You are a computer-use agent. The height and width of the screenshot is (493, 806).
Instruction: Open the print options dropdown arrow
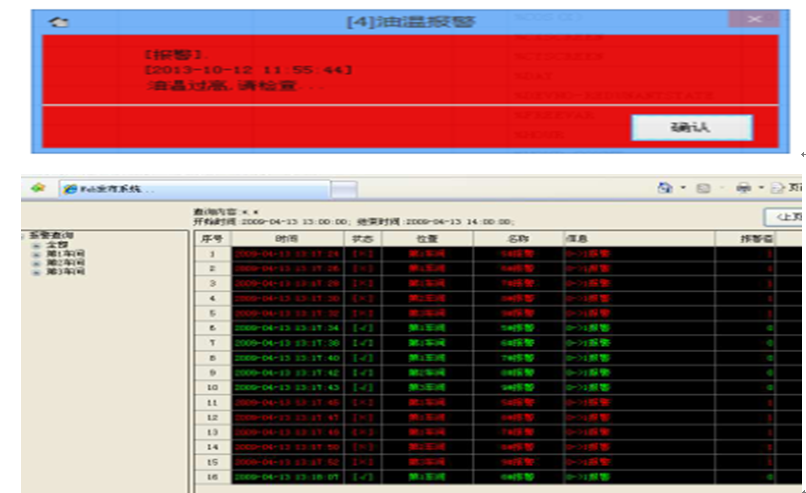click(x=760, y=188)
